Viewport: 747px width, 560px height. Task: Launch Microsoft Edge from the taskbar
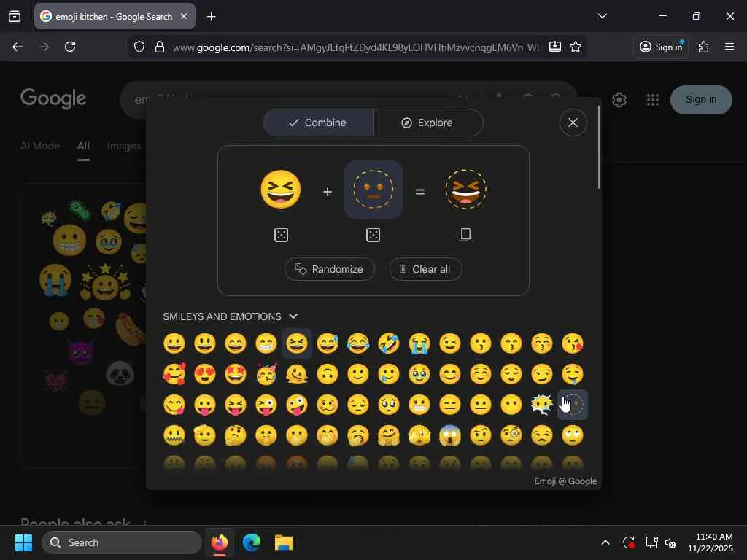(x=251, y=542)
